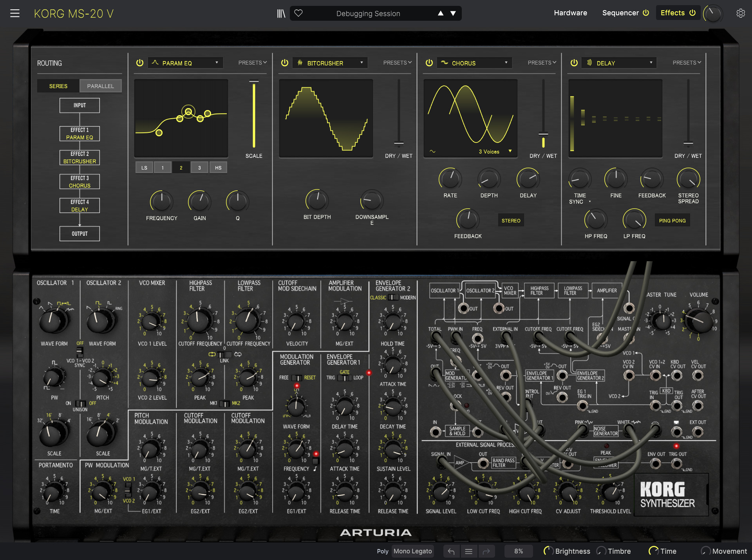Image resolution: width=752 pixels, height=560 pixels.
Task: Toggle Chorus effect power icon
Action: pyautogui.click(x=429, y=63)
